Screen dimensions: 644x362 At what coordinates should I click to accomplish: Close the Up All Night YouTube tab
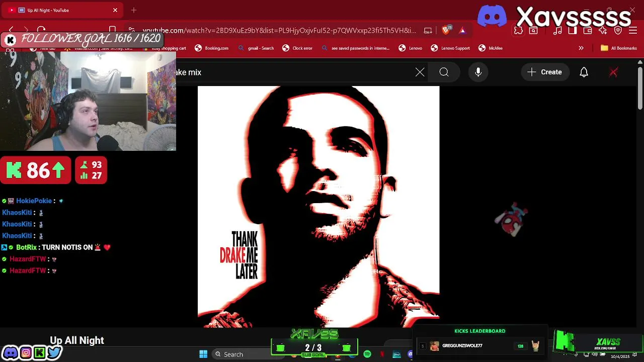pyautogui.click(x=115, y=10)
